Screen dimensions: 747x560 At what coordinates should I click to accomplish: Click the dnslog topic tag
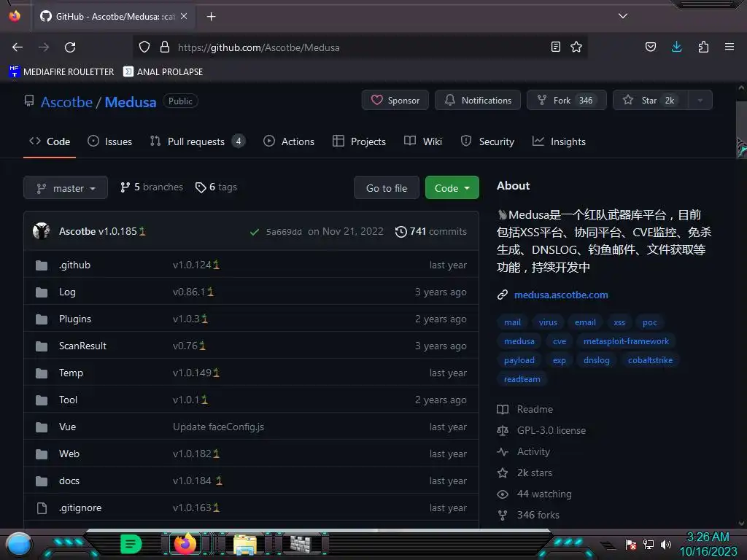[597, 360]
